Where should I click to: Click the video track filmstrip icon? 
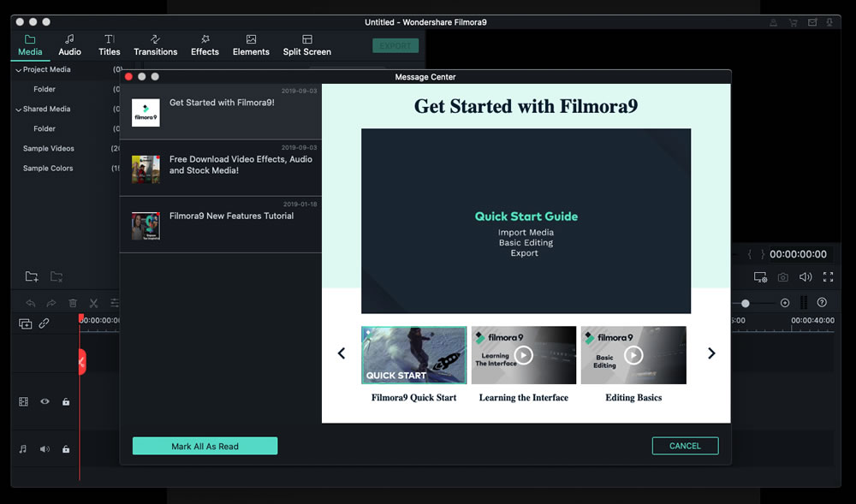[23, 401]
